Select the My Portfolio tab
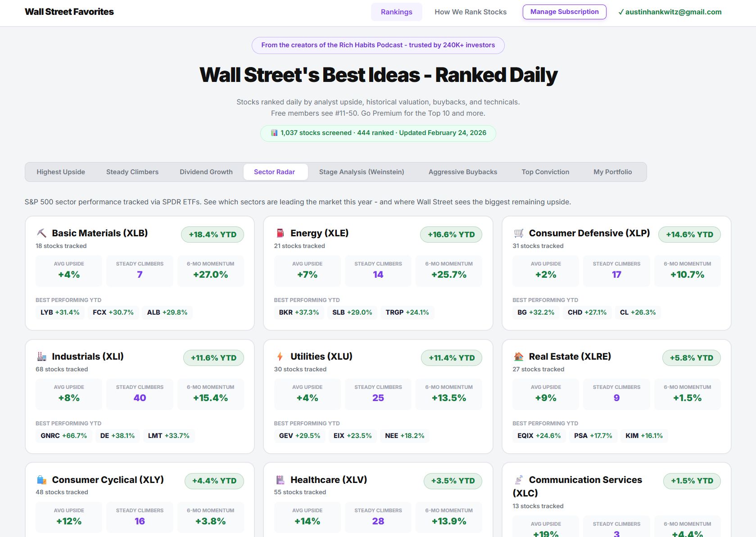Image resolution: width=756 pixels, height=537 pixels. tap(612, 172)
